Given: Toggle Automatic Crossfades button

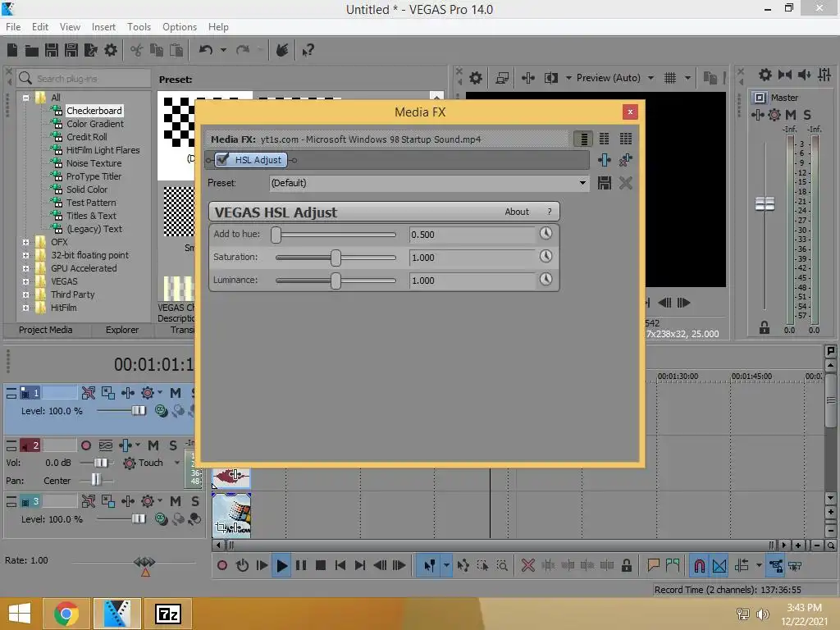Looking at the screenshot, I should [719, 566].
